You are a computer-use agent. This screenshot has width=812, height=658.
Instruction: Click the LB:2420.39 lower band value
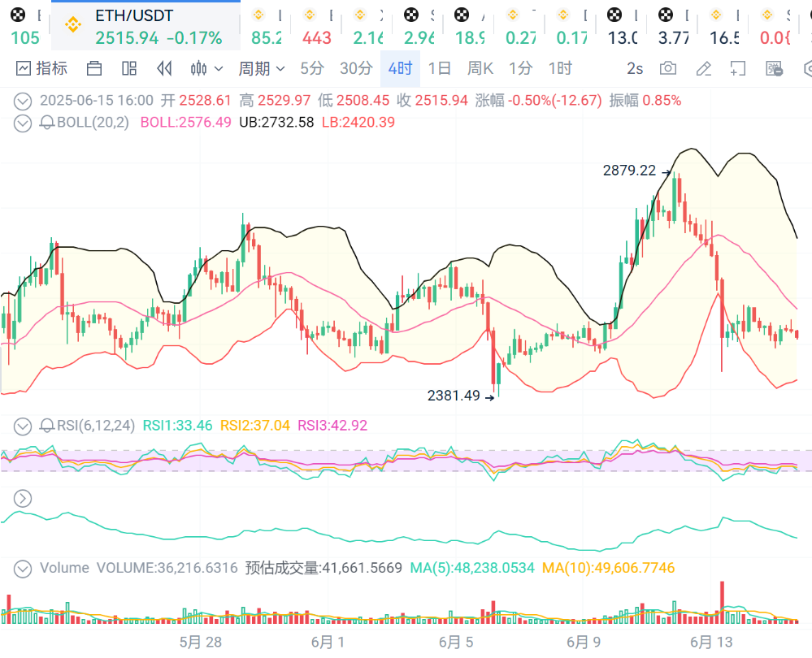coord(358,122)
